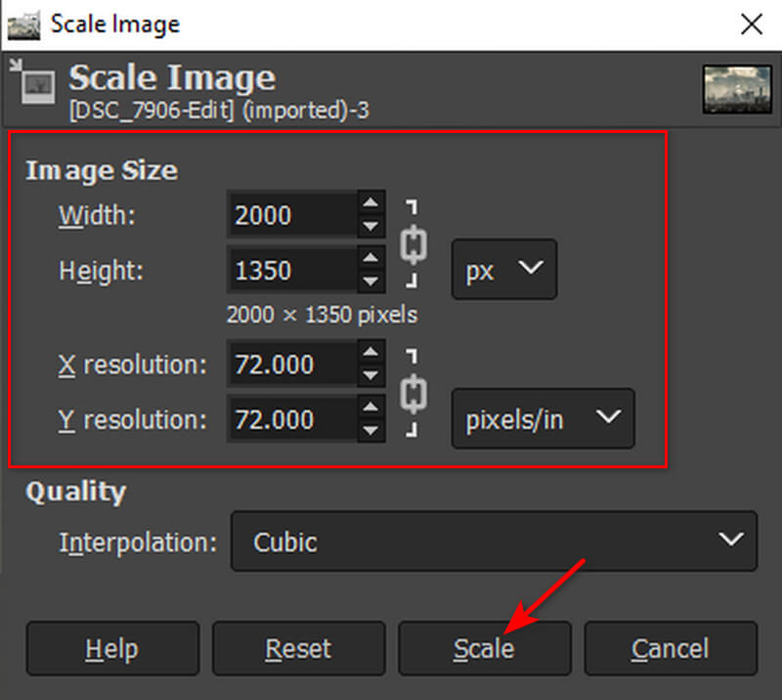This screenshot has height=700, width=782.
Task: Toggle the width/height aspect ratio chain link
Action: click(414, 243)
